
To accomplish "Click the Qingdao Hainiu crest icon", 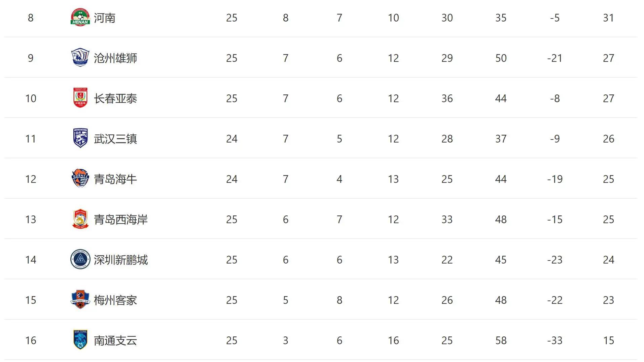I will tap(80, 178).
